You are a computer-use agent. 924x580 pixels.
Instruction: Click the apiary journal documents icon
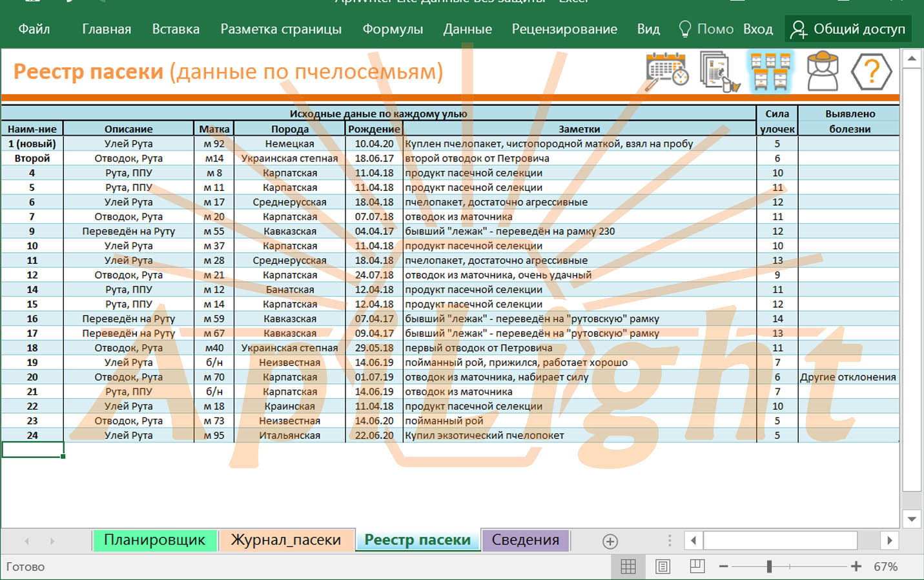tap(719, 72)
